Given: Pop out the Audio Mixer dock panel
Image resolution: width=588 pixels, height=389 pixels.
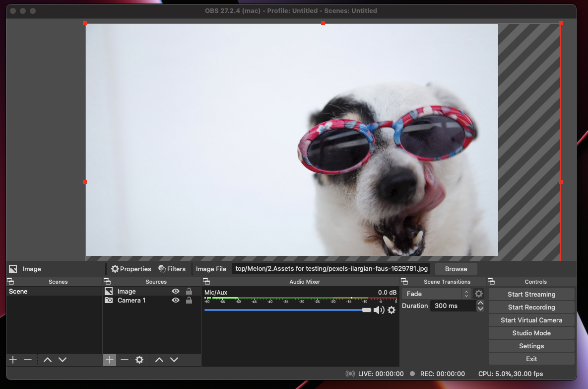Looking at the screenshot, I should (x=206, y=282).
